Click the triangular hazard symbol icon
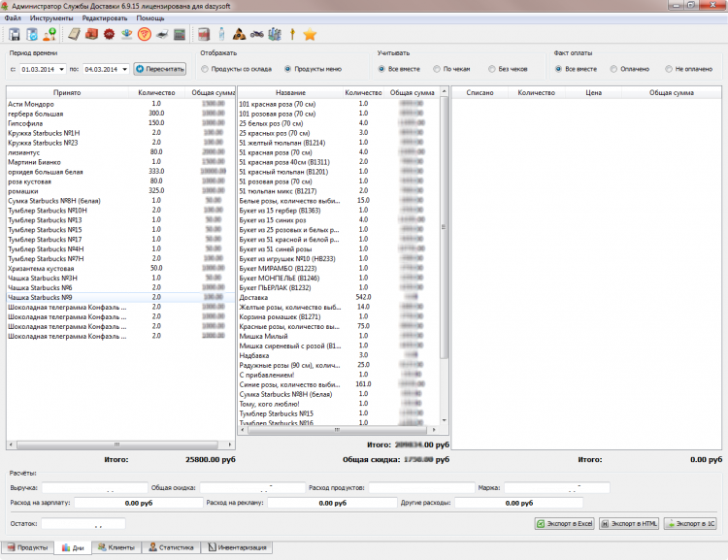The width and height of the screenshot is (728, 560). 239,34
